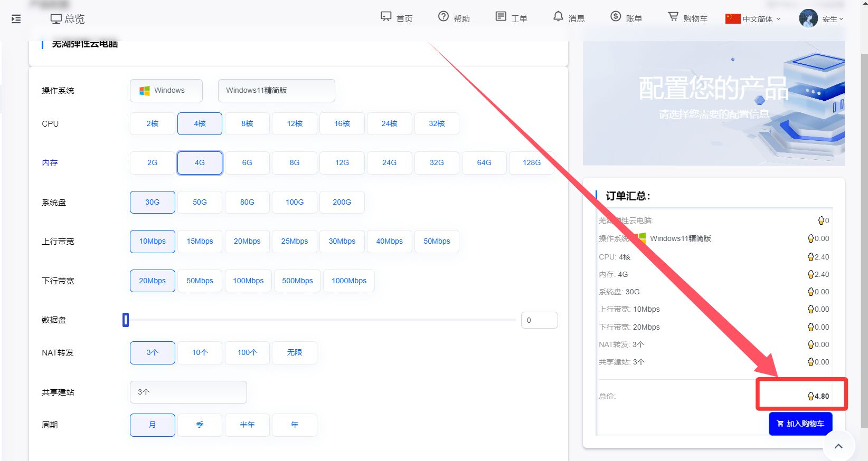Screen dimensions: 868x461
Task: Click the help question mark icon
Action: click(444, 17)
